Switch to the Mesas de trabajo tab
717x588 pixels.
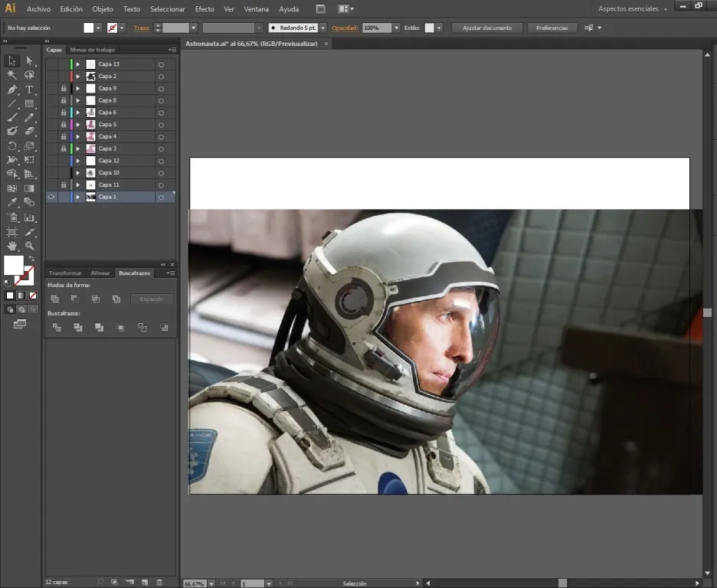(93, 50)
